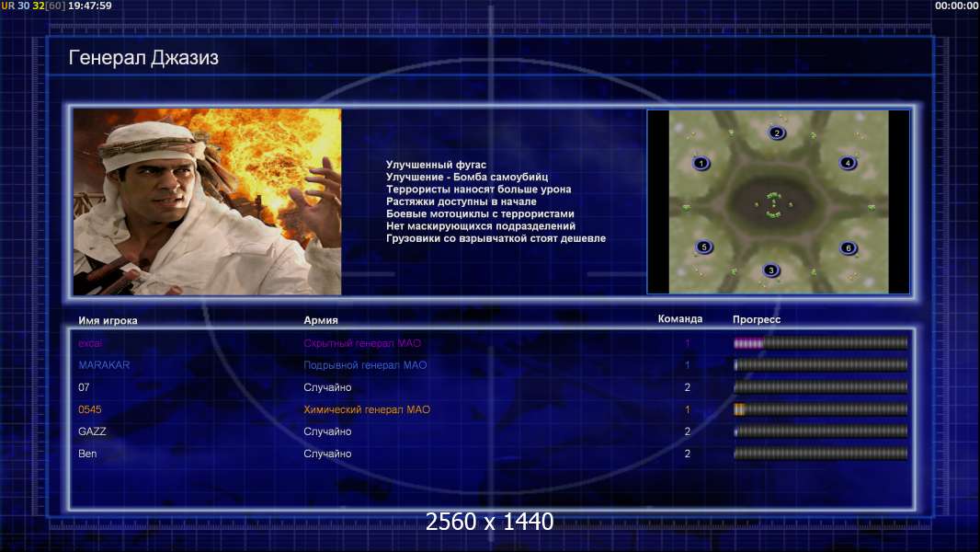Choose start position marker 6 on map
The height and width of the screenshot is (552, 980).
tap(849, 248)
